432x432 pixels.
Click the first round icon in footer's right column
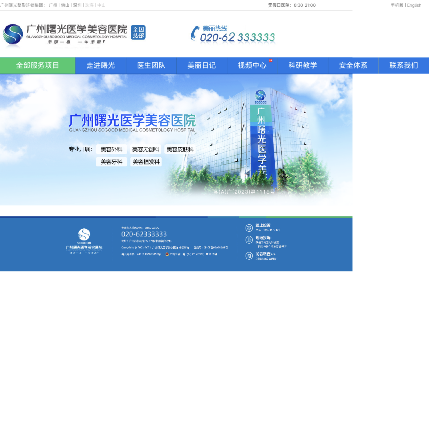(x=249, y=228)
